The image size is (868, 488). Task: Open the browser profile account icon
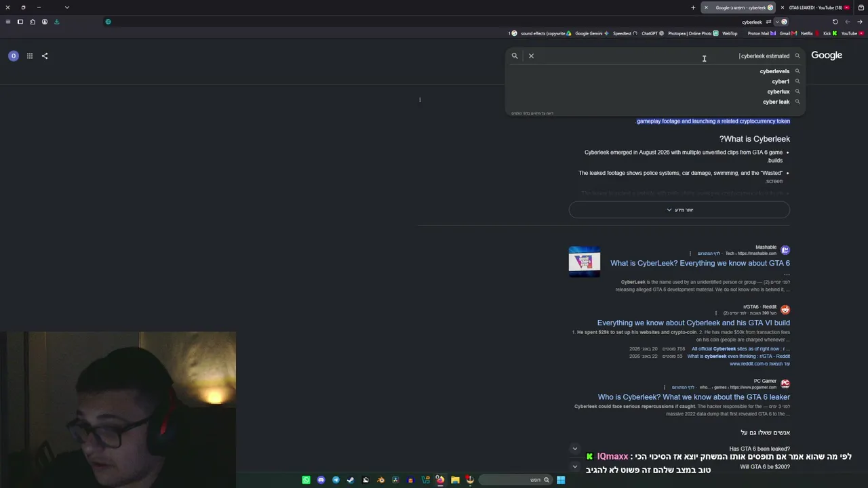[45, 22]
